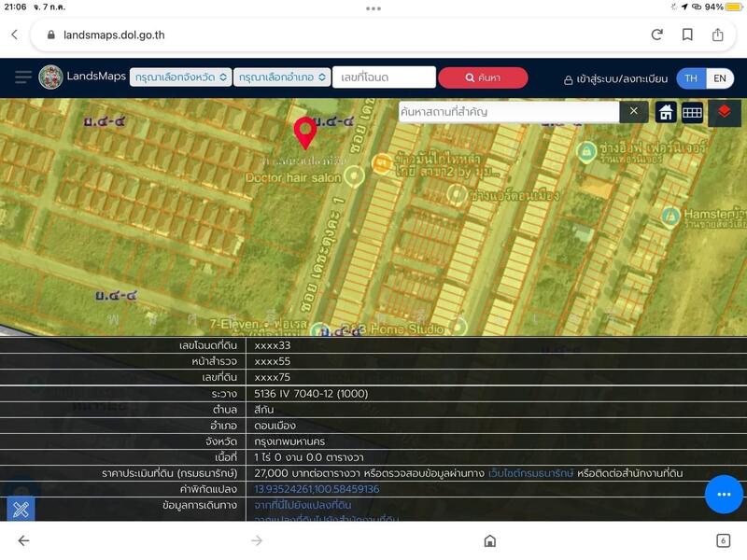This screenshot has height=560, width=747.
Task: Focus the title deed number field
Action: 384,77
